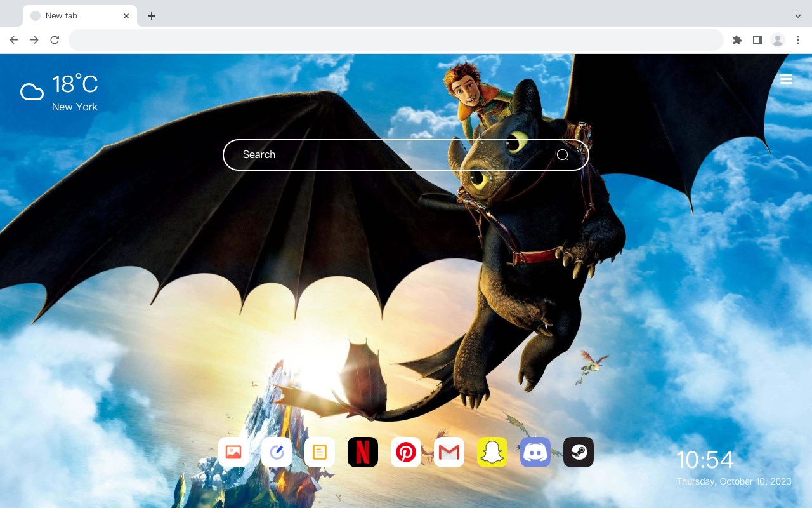Toggle the browser side panel

[x=757, y=40]
